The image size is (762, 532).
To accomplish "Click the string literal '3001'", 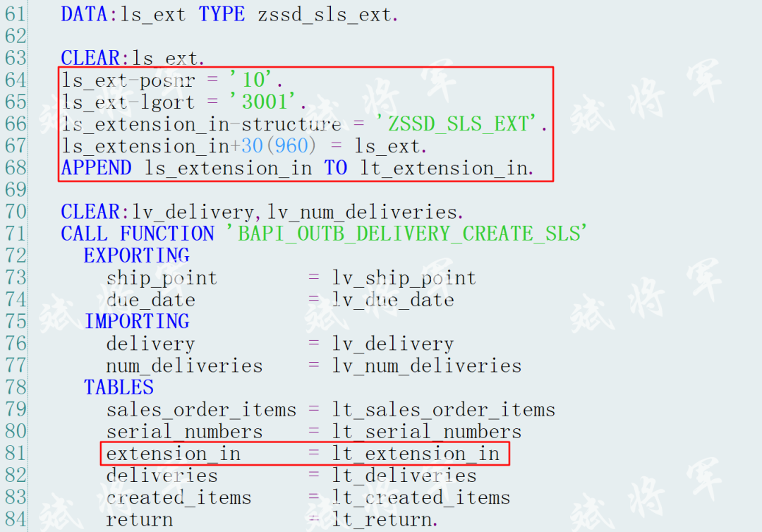I will tap(263, 102).
